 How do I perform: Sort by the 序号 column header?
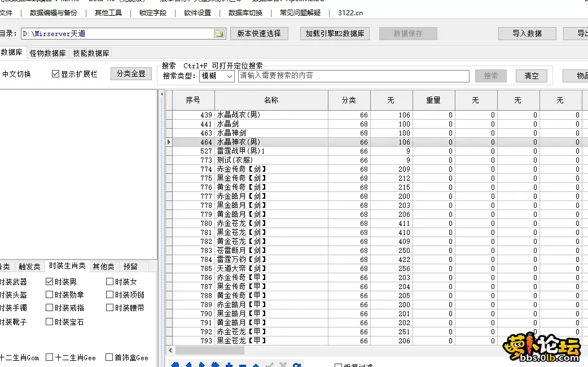[x=193, y=100]
